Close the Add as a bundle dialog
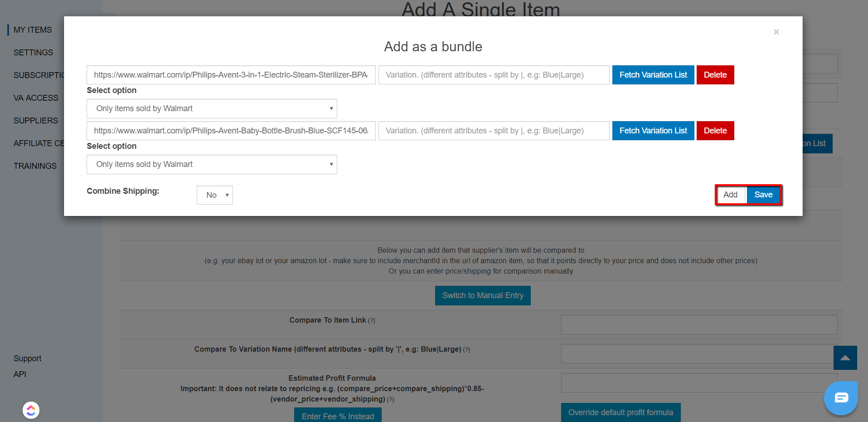 tap(776, 32)
